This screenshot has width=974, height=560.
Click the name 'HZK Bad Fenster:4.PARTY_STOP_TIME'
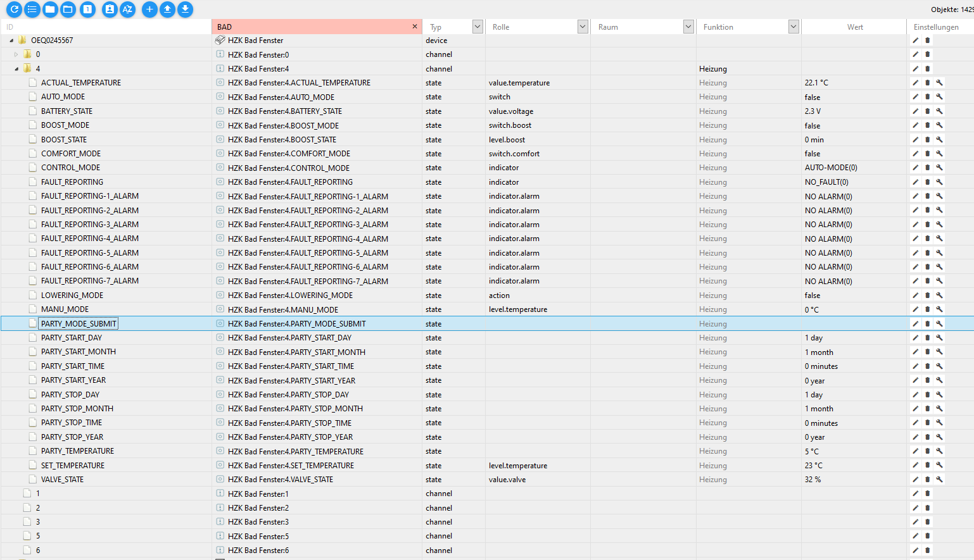click(x=289, y=423)
